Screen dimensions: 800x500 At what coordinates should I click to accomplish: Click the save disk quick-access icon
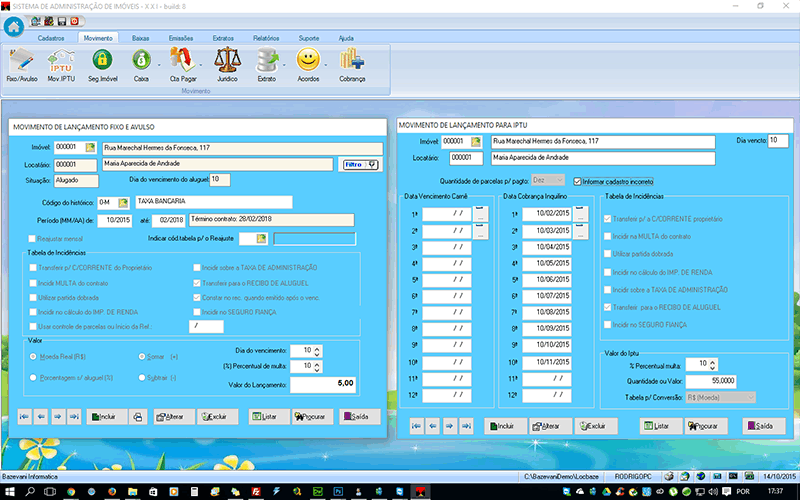pos(62,21)
